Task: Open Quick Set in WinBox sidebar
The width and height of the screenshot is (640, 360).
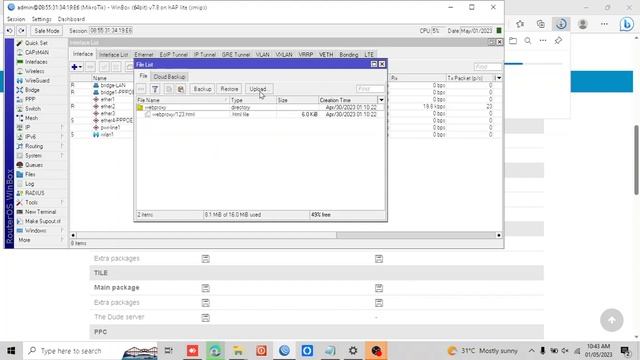Action: [36, 43]
